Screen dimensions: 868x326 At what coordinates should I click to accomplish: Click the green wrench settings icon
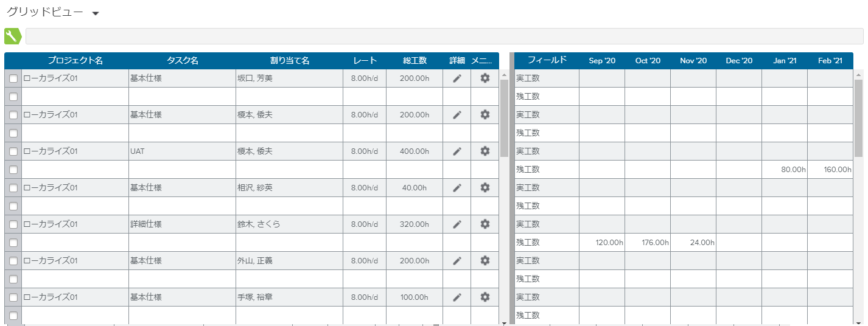pyautogui.click(x=12, y=36)
